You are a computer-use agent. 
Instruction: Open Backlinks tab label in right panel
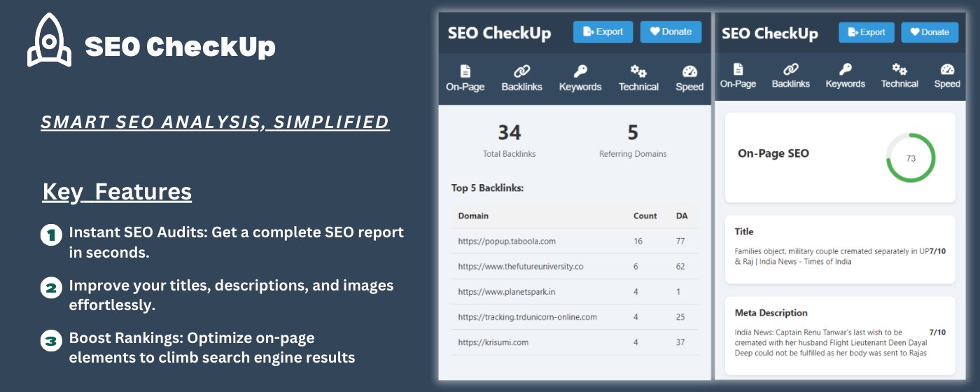click(791, 84)
